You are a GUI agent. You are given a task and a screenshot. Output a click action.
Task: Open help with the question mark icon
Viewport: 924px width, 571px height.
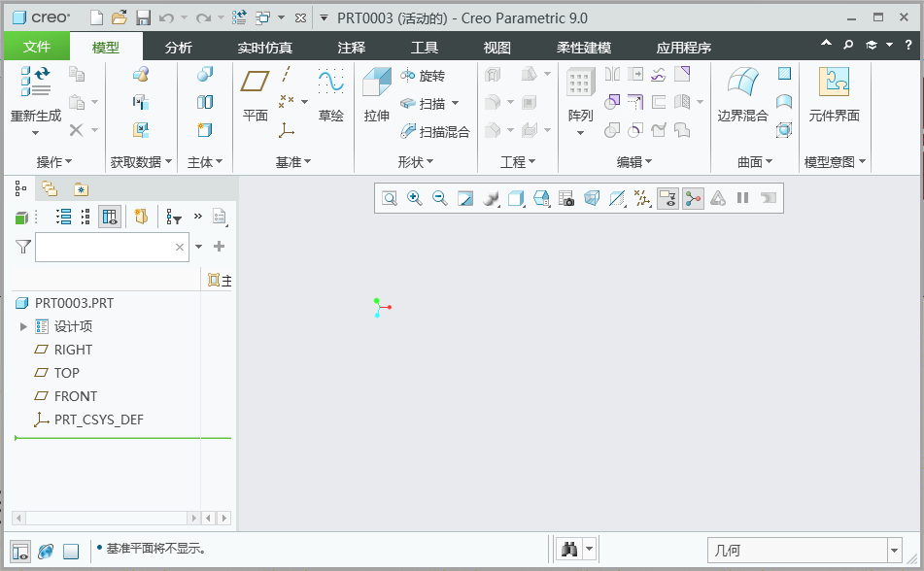(908, 45)
